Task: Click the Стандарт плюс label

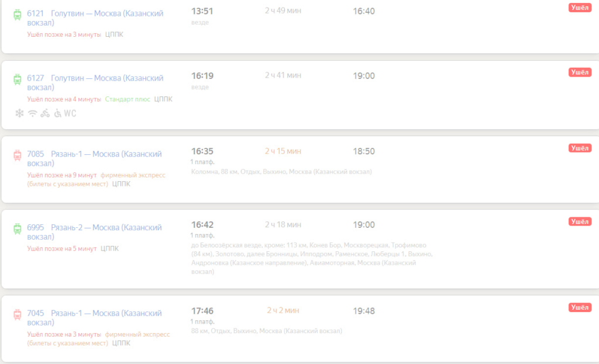Action: coord(128,99)
